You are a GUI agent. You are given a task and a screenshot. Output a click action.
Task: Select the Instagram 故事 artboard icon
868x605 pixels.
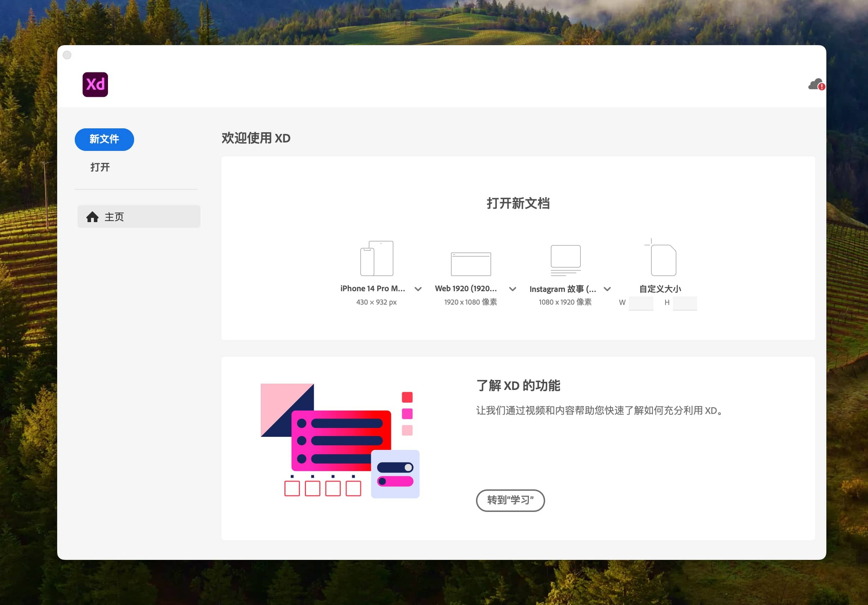[566, 261]
